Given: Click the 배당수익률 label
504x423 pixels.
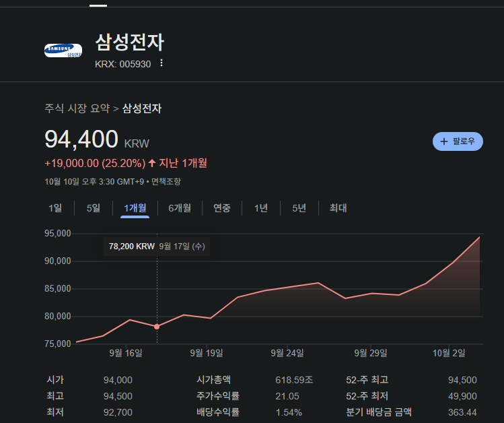Looking at the screenshot, I should [217, 412].
